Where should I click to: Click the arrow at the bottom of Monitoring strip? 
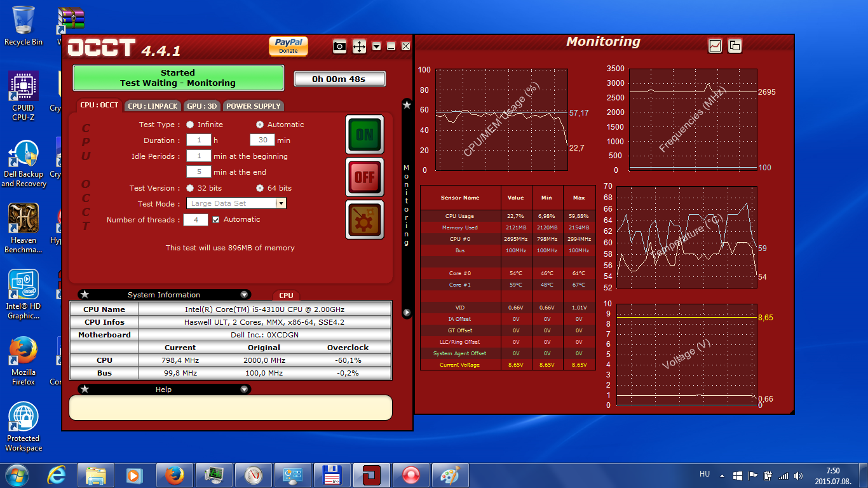(x=407, y=313)
